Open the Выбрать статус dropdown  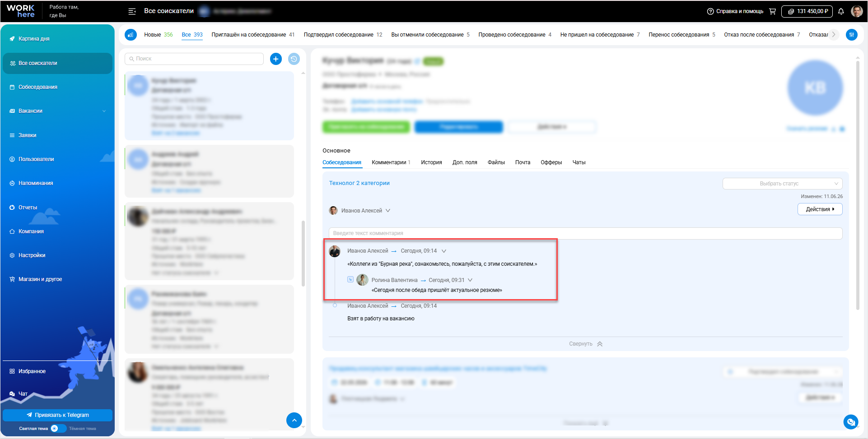click(x=782, y=184)
